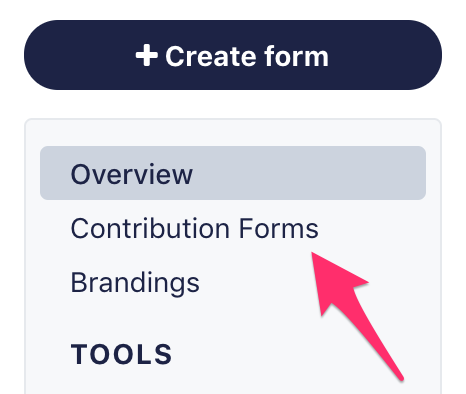Select the Brandings sidebar link
Screen dimensions: 466x394
coord(135,283)
